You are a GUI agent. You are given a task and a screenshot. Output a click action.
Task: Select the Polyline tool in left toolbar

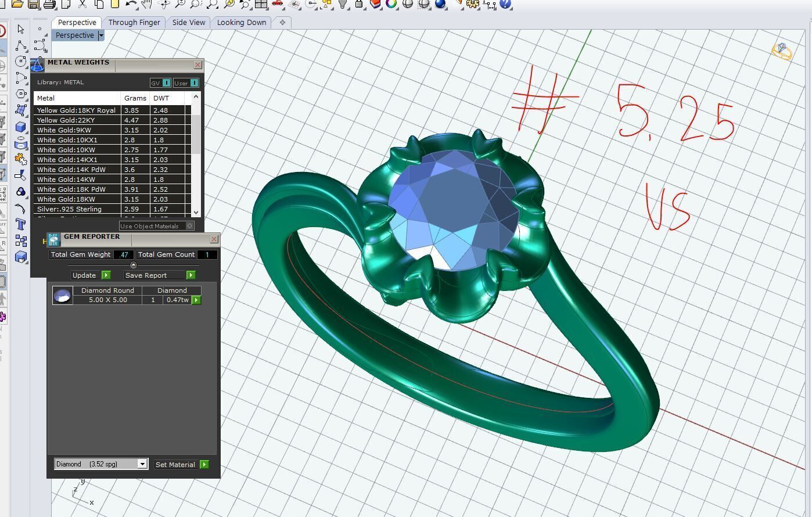[21, 45]
